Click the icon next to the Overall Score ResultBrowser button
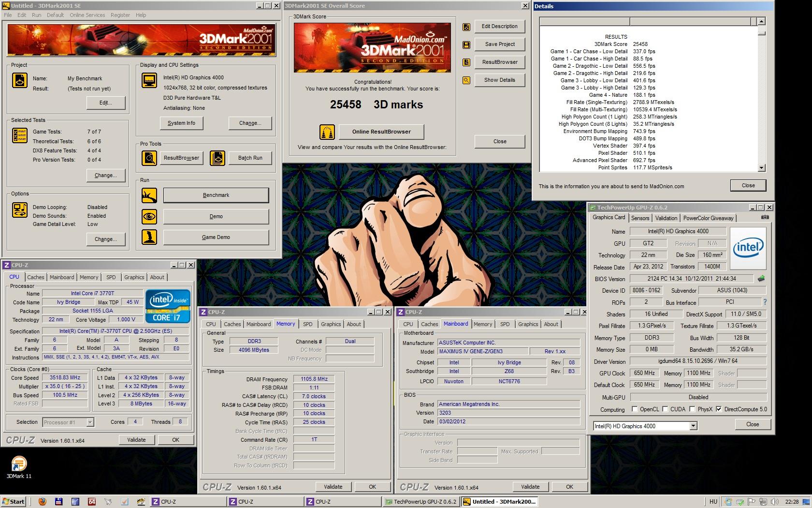The width and height of the screenshot is (812, 508). [x=466, y=62]
